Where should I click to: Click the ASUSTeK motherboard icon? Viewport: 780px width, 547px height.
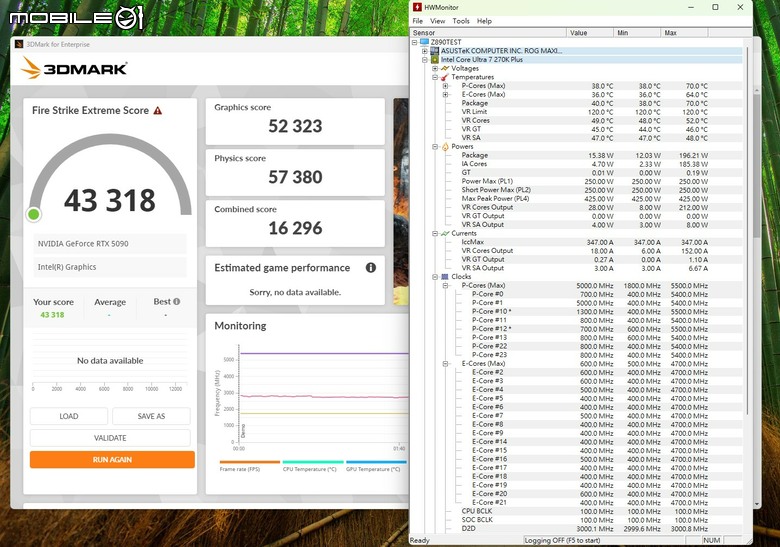click(434, 51)
